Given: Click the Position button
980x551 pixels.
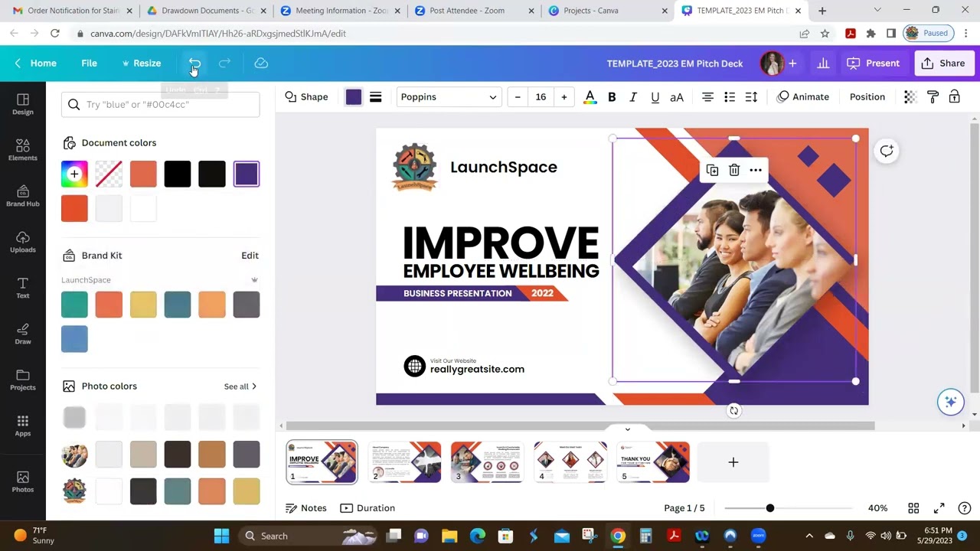Looking at the screenshot, I should pyautogui.click(x=867, y=97).
